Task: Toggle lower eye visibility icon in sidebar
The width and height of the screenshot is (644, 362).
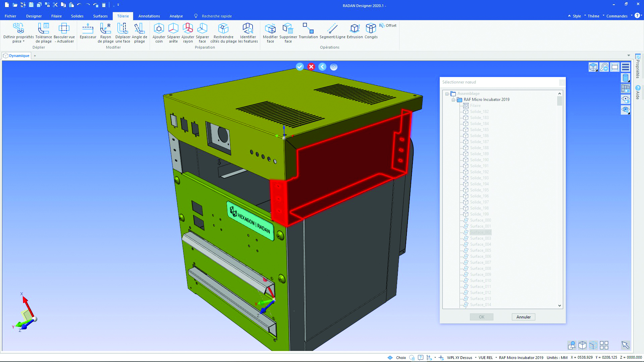Action: pos(626,110)
